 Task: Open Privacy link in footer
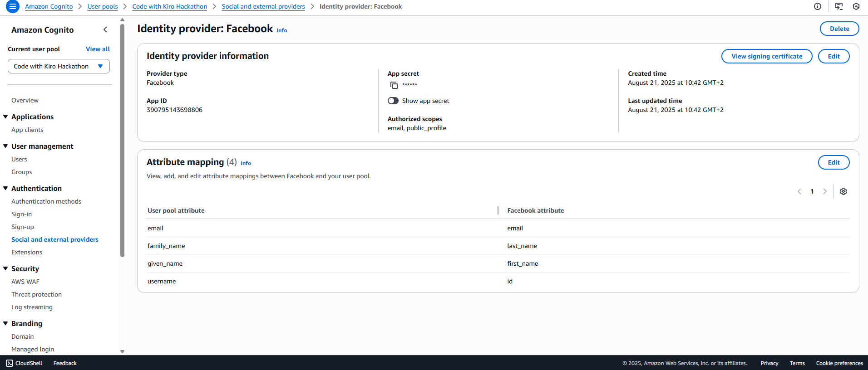[769, 363]
